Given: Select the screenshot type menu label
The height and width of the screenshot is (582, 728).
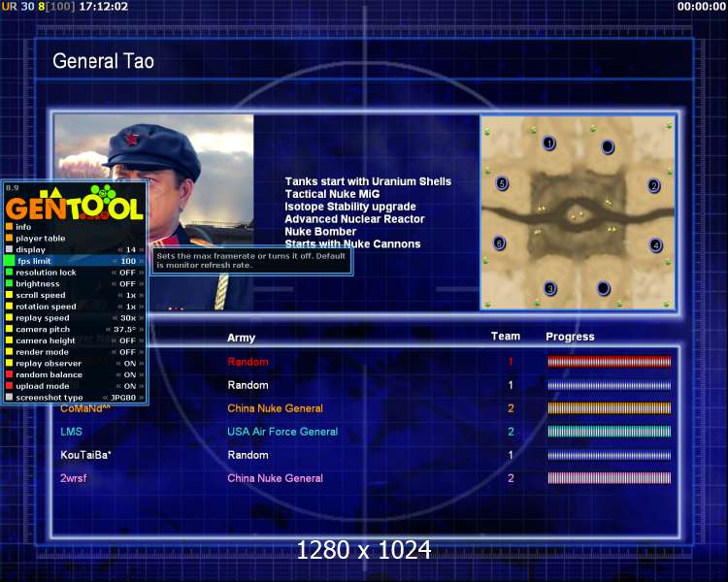Looking at the screenshot, I should [x=50, y=398].
